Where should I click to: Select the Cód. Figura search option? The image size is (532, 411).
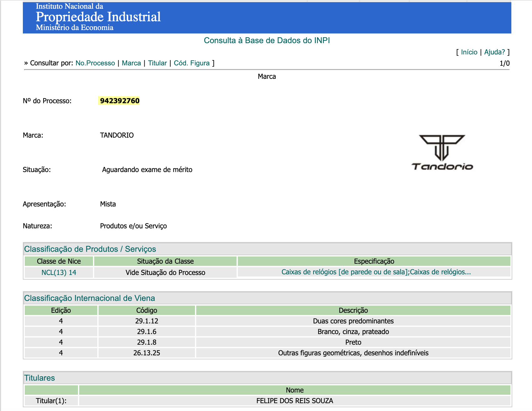click(x=192, y=63)
